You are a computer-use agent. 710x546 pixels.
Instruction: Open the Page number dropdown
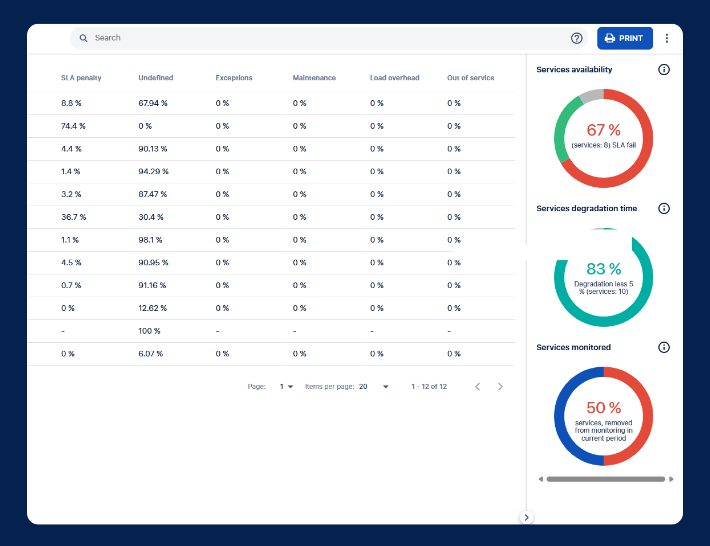tap(286, 386)
